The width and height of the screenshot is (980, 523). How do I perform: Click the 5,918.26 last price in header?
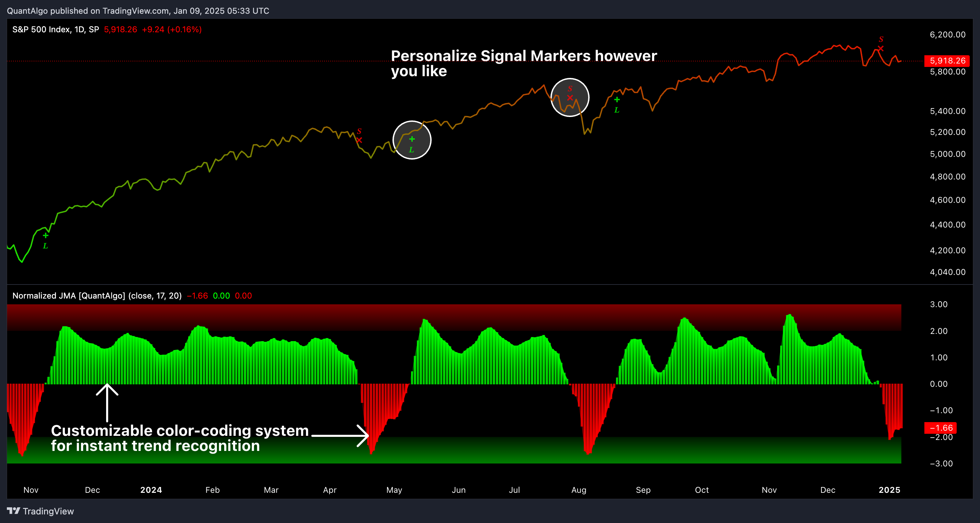[120, 30]
